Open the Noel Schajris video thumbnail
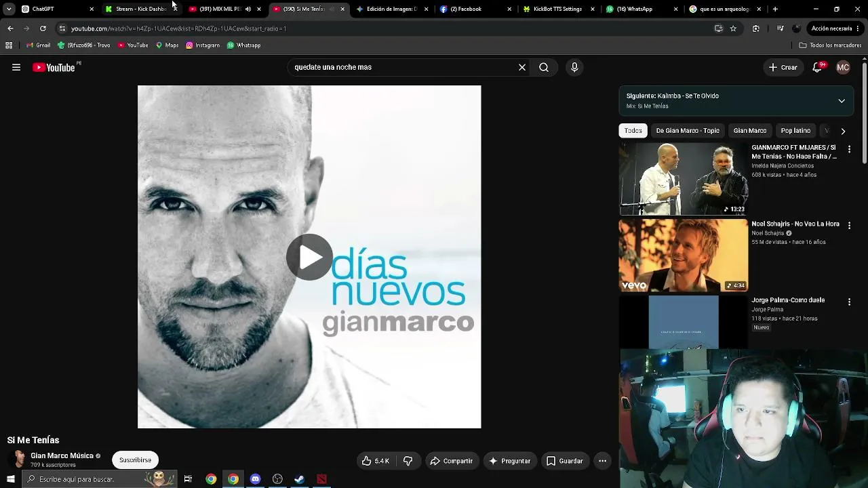 pyautogui.click(x=684, y=256)
